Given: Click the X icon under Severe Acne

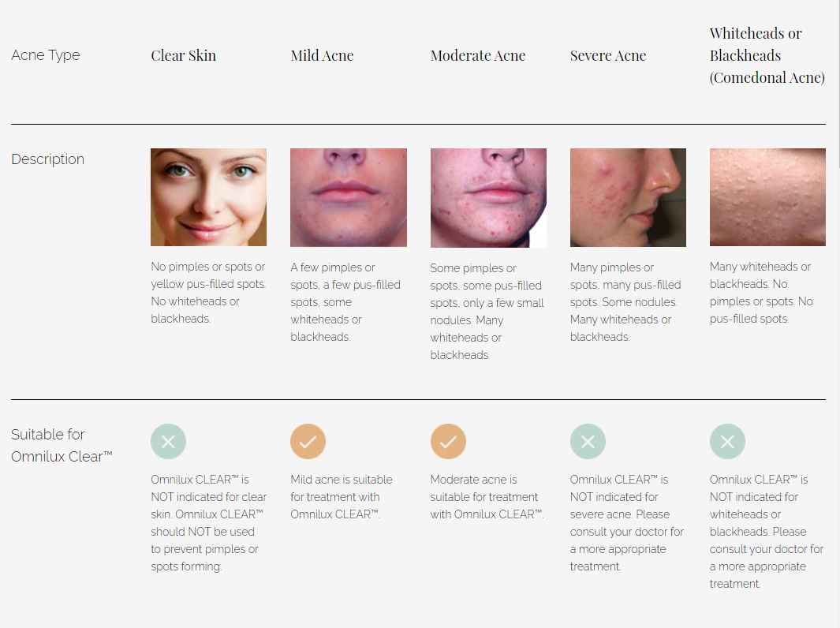Looking at the screenshot, I should tap(588, 442).
